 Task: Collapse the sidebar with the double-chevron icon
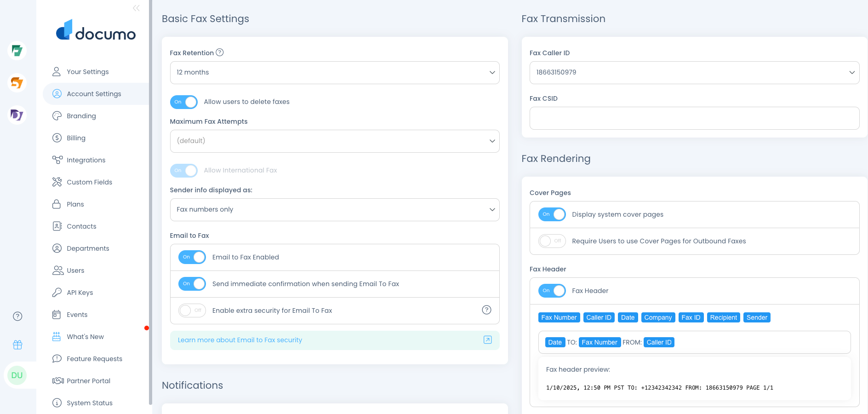coord(136,8)
